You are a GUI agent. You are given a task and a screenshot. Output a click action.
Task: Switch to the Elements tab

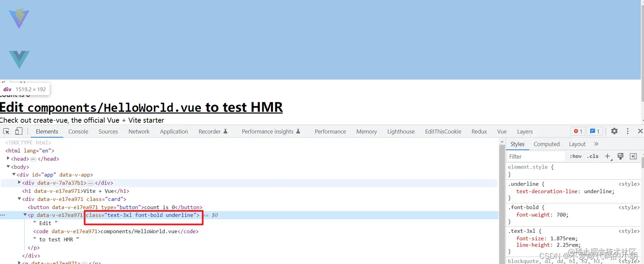47,131
